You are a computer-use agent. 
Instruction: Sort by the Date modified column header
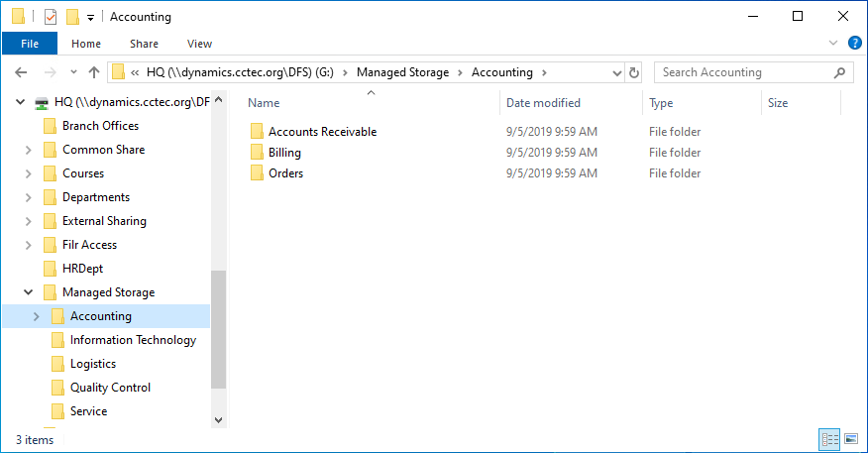click(543, 103)
